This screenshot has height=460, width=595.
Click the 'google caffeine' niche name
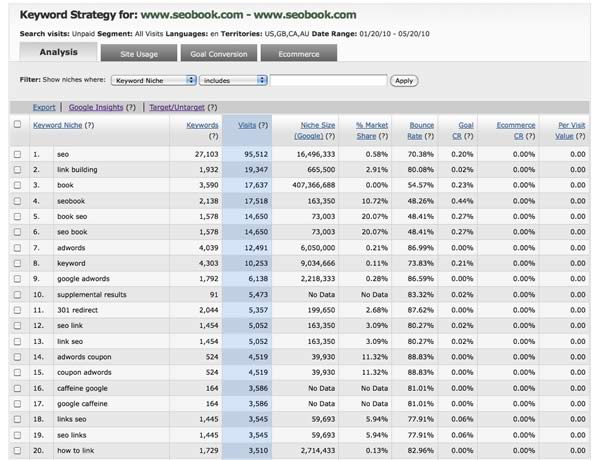(x=82, y=404)
